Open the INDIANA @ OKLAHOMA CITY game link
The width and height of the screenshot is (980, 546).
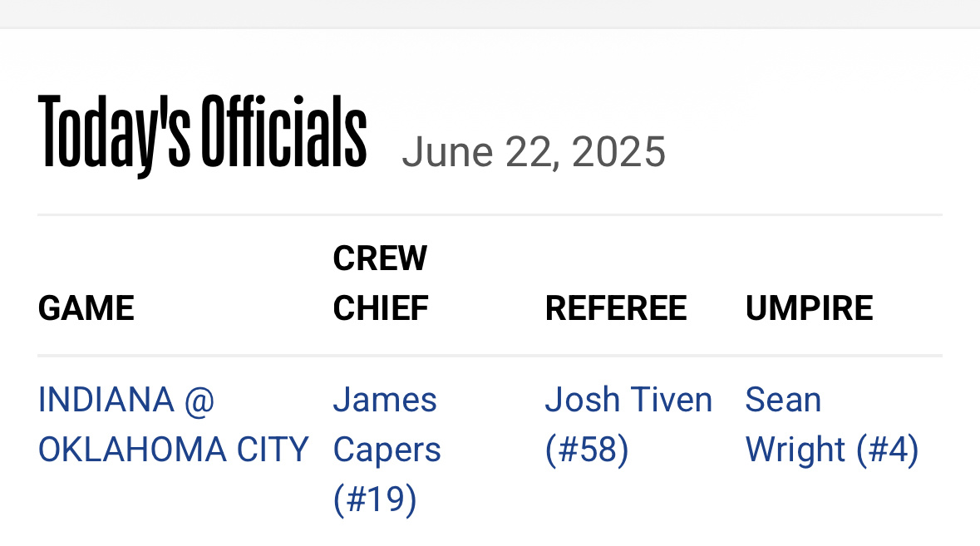click(173, 425)
